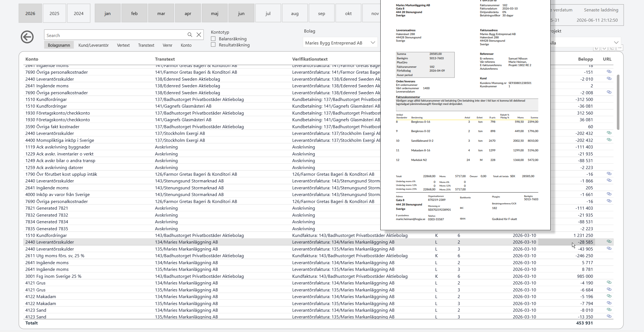Select the aug month button
The width and height of the screenshot is (644, 332).
(x=295, y=13)
